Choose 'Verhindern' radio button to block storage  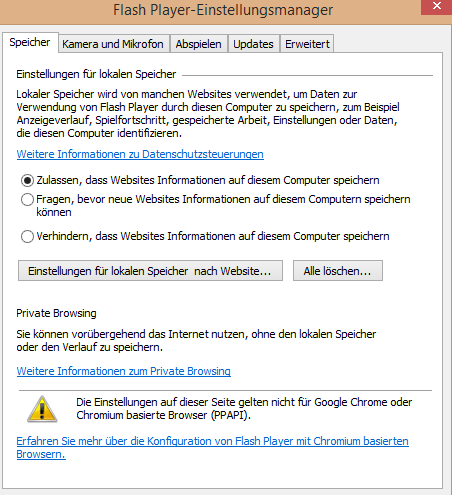point(27,236)
